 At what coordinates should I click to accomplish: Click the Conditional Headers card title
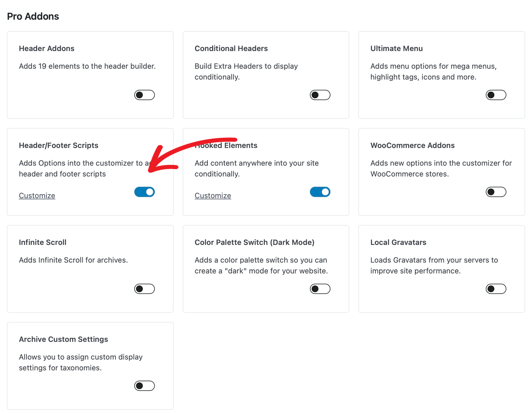(231, 48)
